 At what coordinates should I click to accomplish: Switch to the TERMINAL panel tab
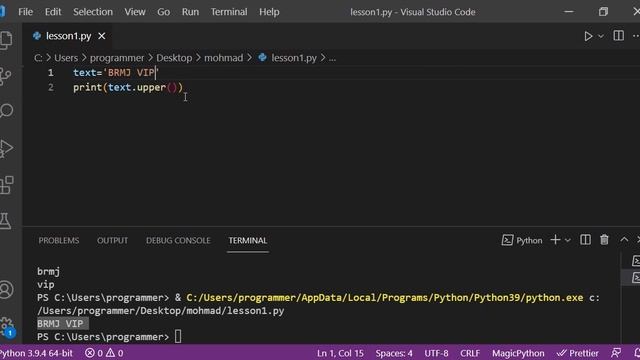point(247,240)
